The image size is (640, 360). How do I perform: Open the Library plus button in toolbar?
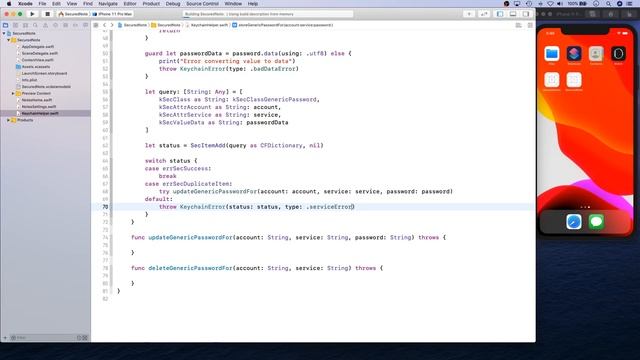tap(469, 14)
